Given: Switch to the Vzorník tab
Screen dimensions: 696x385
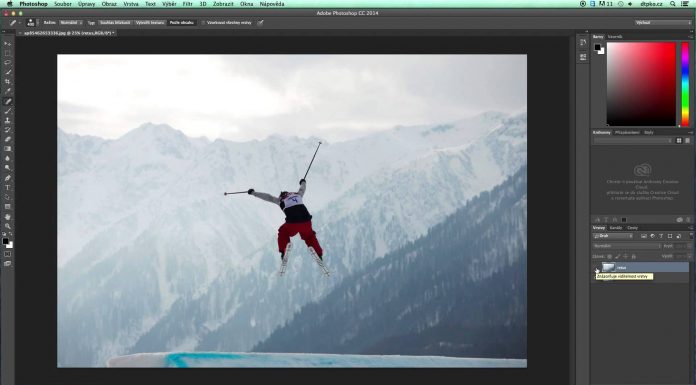Looking at the screenshot, I should tap(615, 37).
